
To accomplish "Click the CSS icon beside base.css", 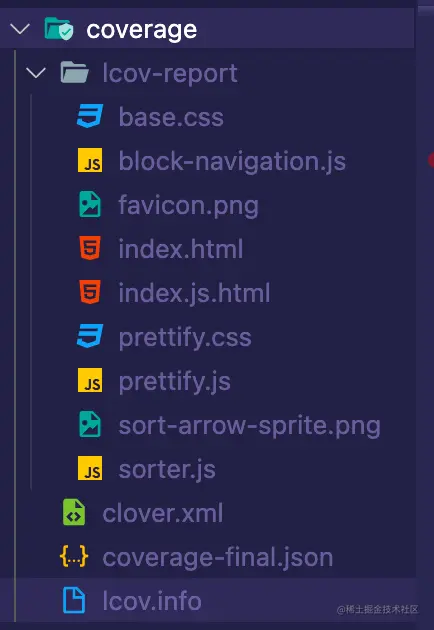I will (x=90, y=116).
